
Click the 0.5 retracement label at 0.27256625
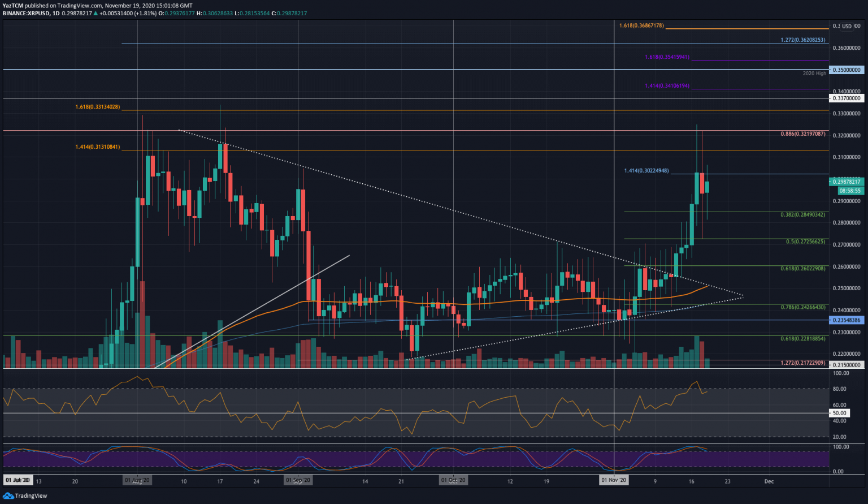[805, 242]
